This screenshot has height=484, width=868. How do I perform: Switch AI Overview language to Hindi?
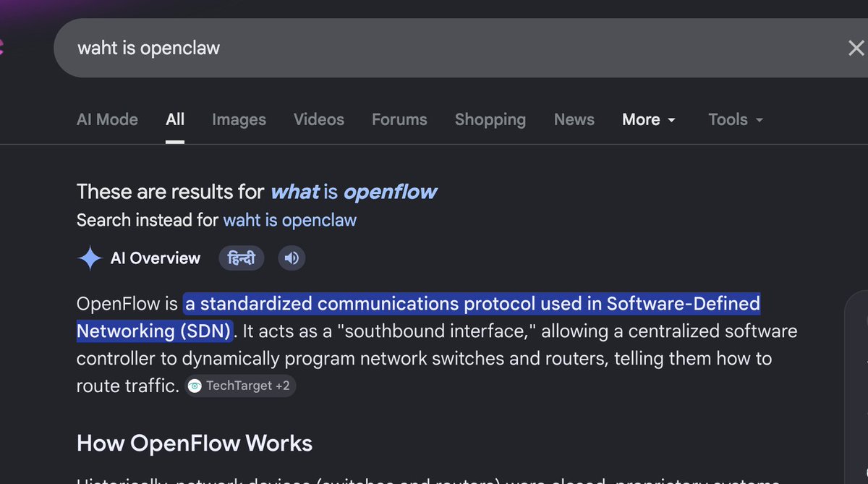(242, 258)
